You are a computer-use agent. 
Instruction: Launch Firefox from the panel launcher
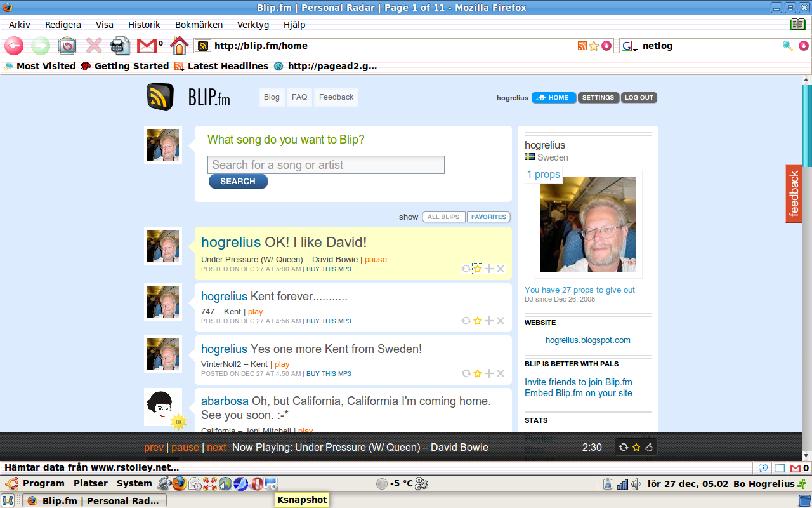[180, 484]
